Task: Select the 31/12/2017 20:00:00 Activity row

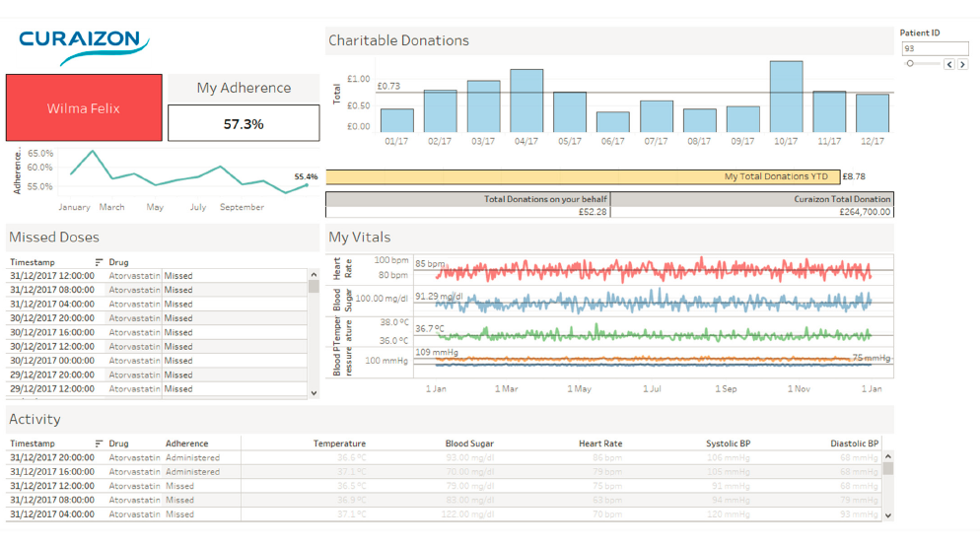Action: (444, 458)
